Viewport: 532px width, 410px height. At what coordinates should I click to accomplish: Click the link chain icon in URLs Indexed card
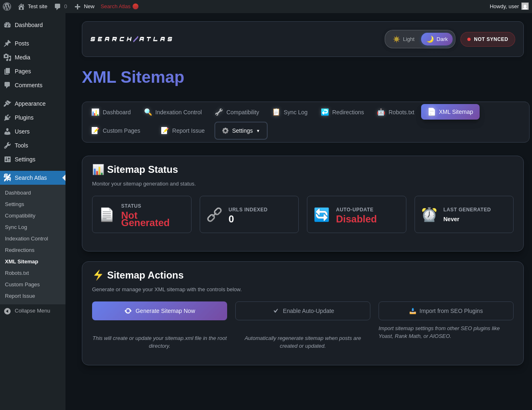(x=214, y=215)
